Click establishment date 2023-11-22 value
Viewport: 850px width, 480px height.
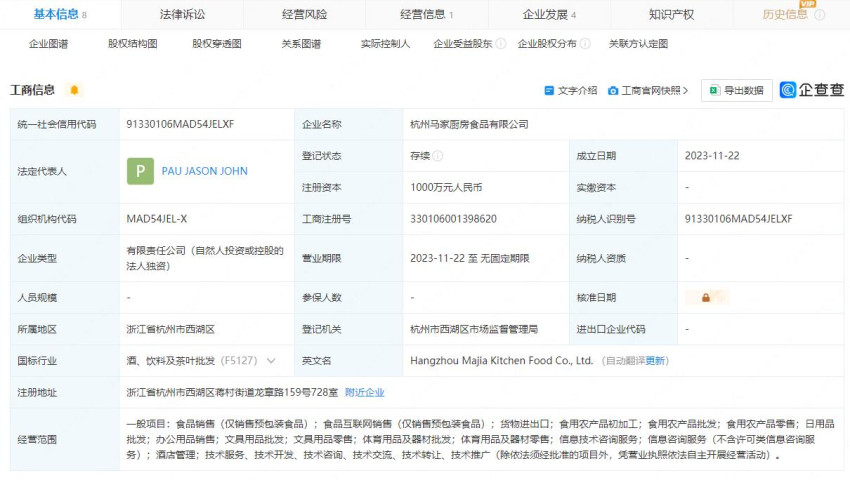coord(712,156)
